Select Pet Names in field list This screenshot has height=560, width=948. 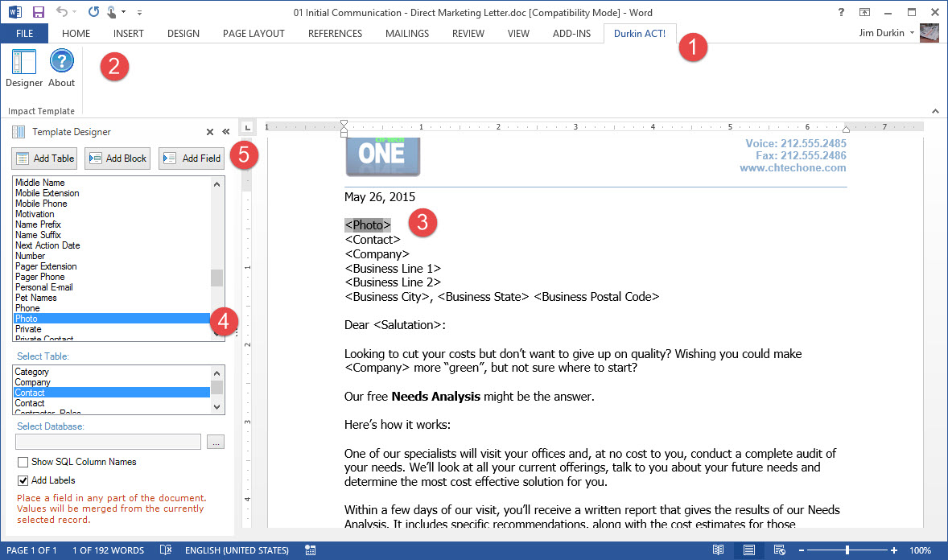36,298
